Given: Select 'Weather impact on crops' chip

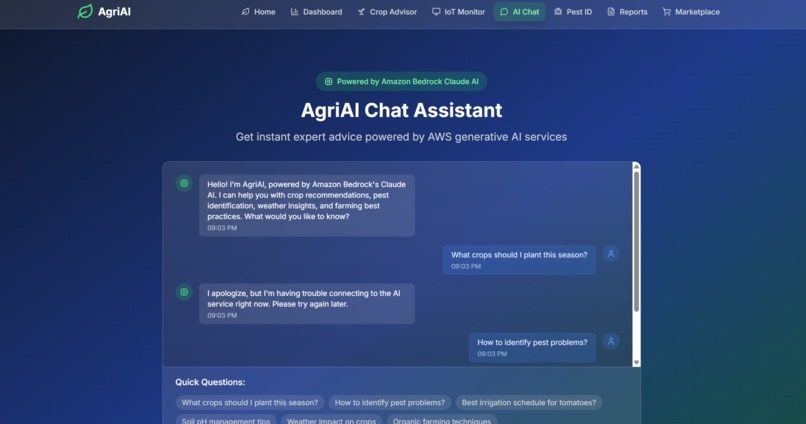Looking at the screenshot, I should pos(332,420).
